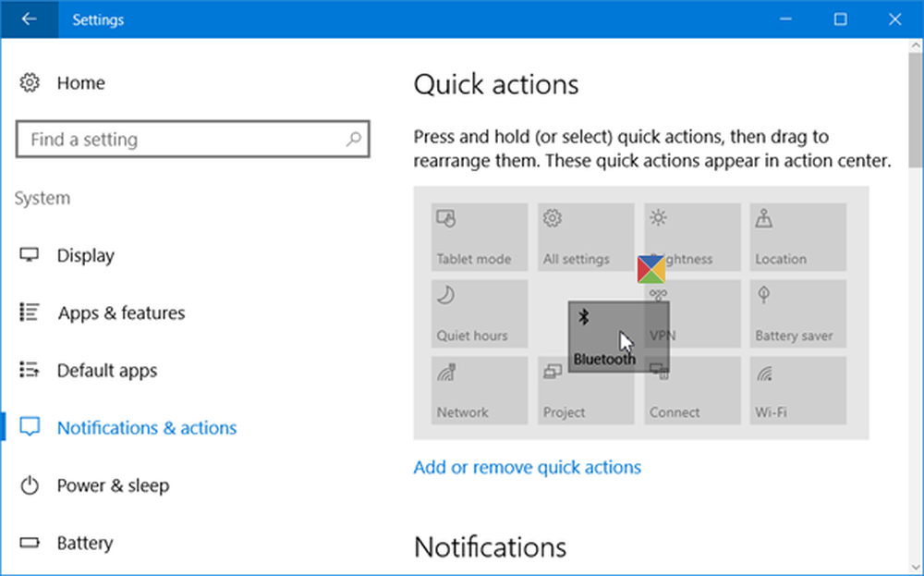Image resolution: width=924 pixels, height=576 pixels.
Task: Open Power & sleep settings
Action: (113, 485)
